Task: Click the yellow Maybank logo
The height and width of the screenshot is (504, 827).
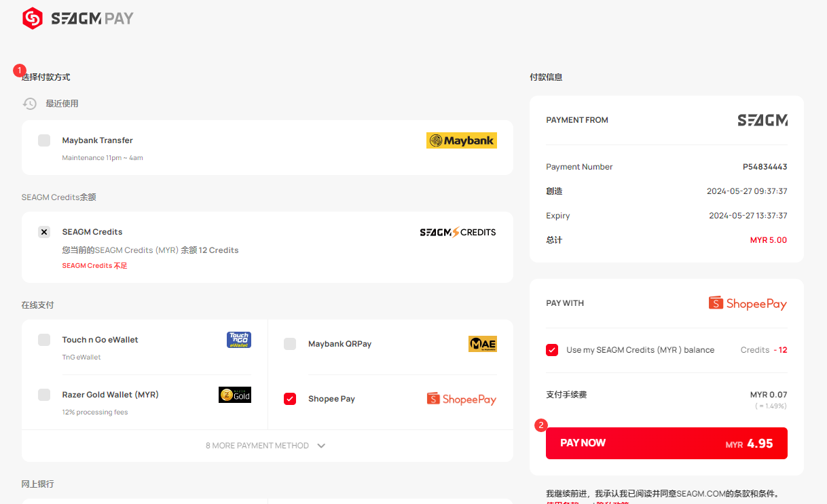Action: pyautogui.click(x=462, y=140)
